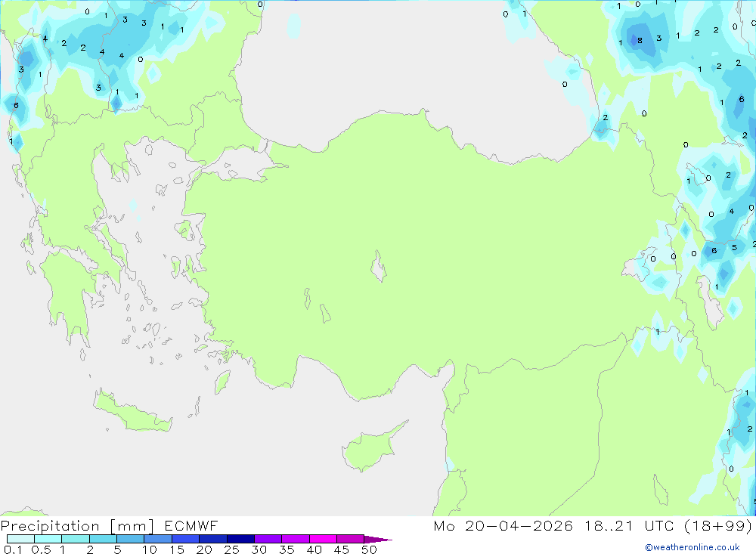Click the 5–10 mm blue legend swatch
Screen dimensions: 756x554
tap(131, 539)
